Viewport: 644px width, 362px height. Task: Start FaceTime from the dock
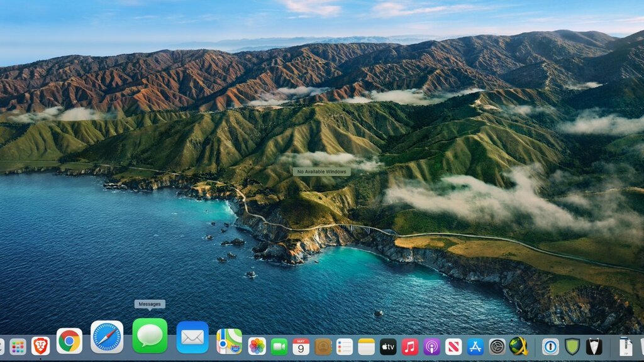(279, 346)
